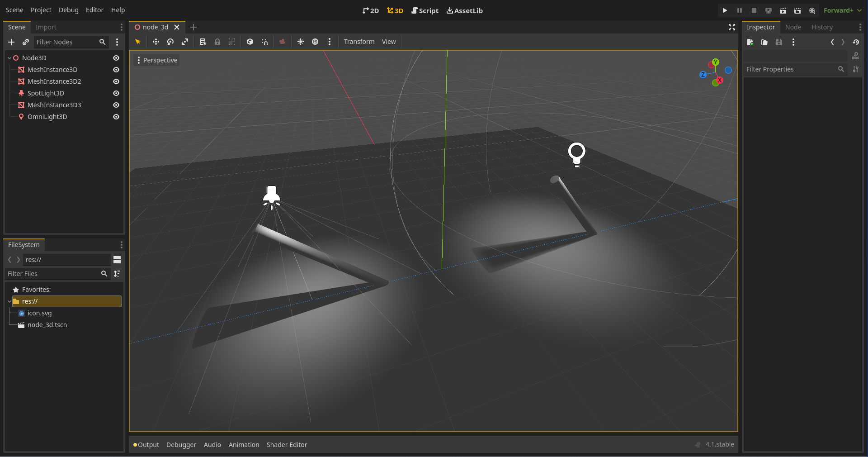Click the save scene icon in Inspector toolbar
Image resolution: width=868 pixels, height=457 pixels.
[x=778, y=42]
